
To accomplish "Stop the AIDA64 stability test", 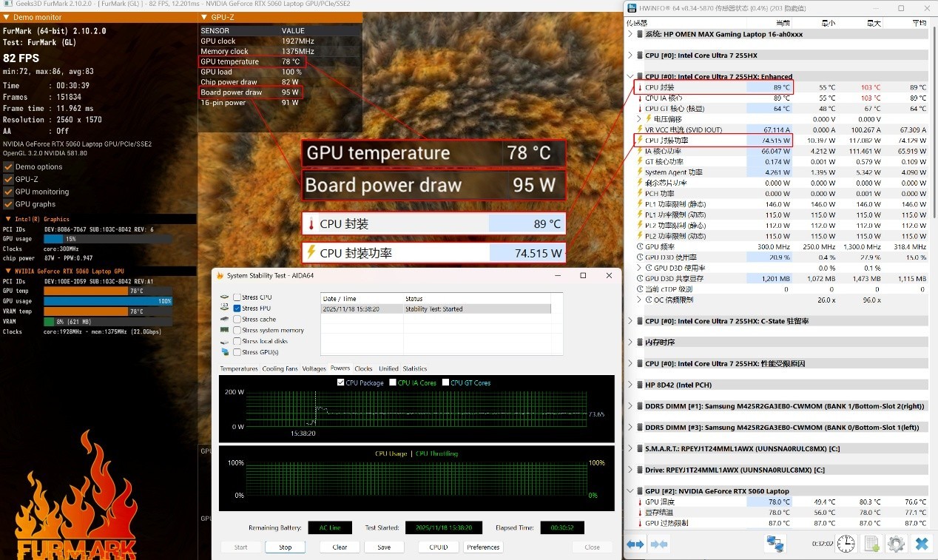I will pos(285,547).
